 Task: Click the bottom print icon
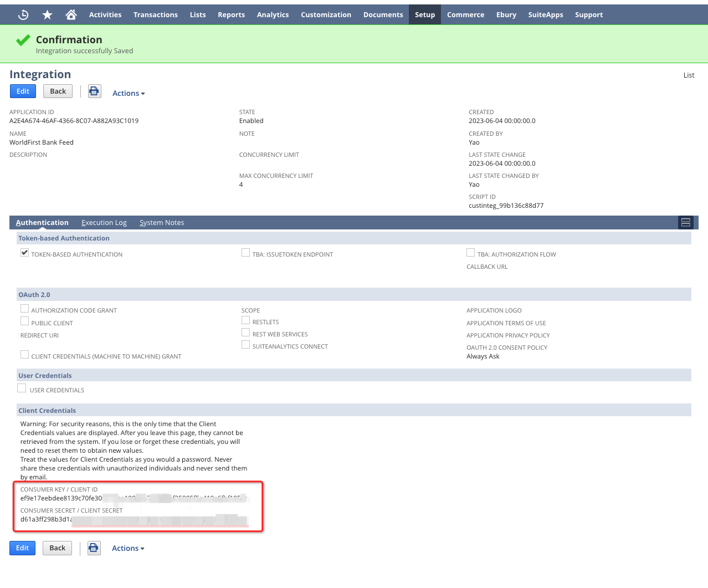[x=94, y=548]
